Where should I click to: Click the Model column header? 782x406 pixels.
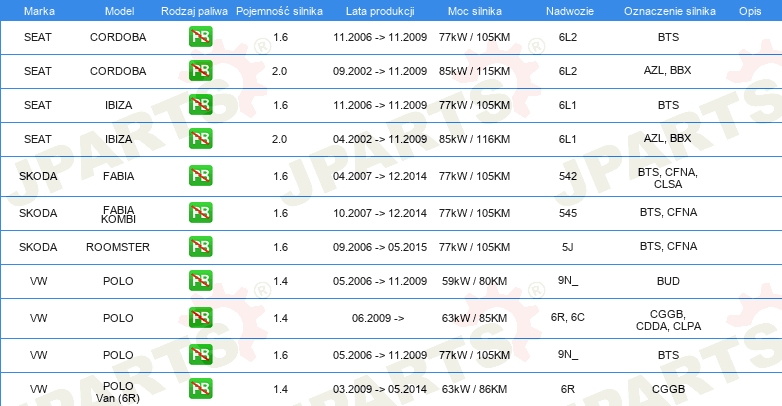coord(119,11)
